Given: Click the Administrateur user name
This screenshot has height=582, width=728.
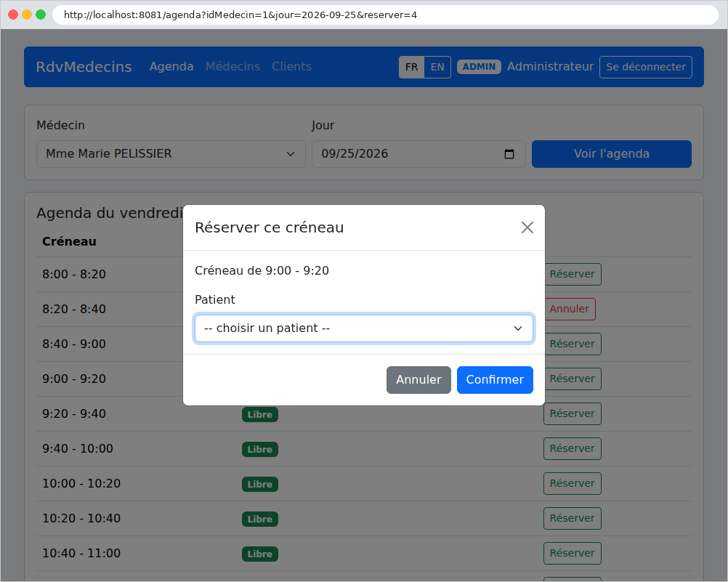Looking at the screenshot, I should pos(550,66).
